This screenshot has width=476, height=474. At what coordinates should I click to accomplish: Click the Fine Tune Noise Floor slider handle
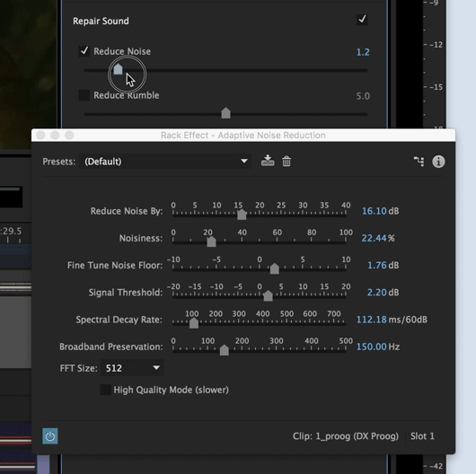coord(275,268)
